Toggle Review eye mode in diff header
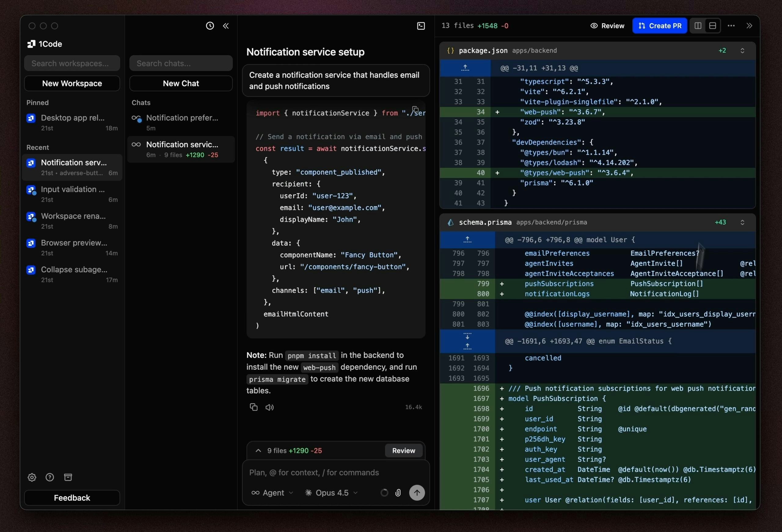 pos(607,26)
